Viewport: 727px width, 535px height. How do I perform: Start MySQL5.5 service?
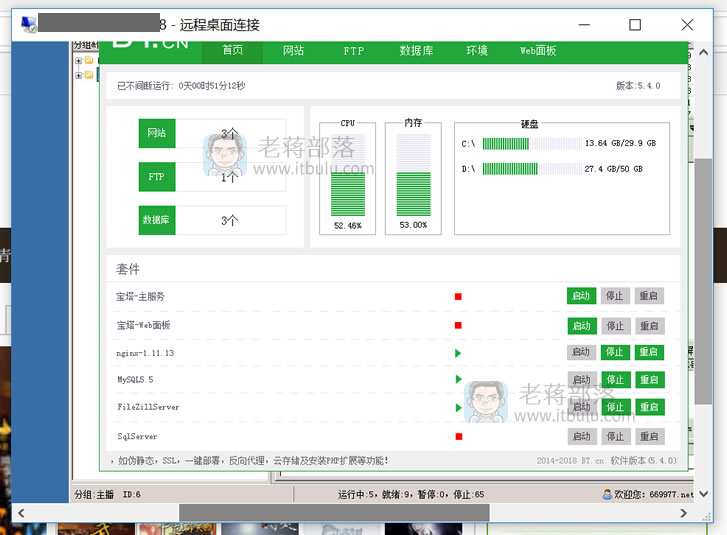(582, 380)
